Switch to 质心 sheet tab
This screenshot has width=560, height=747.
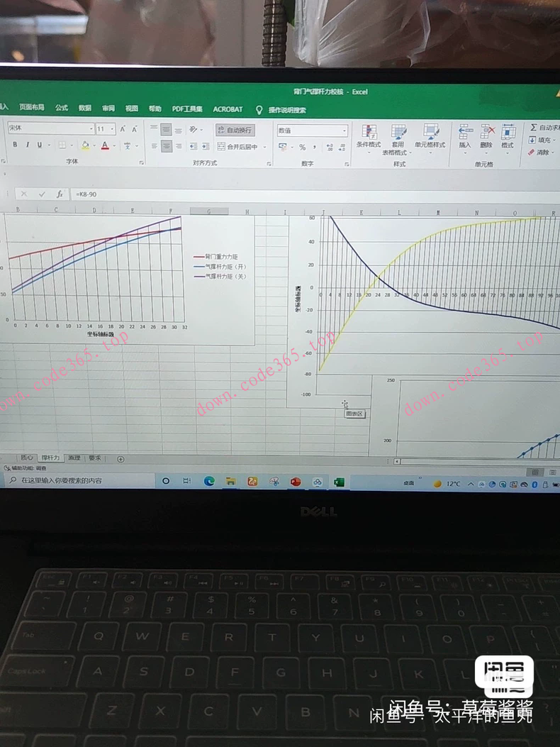[27, 458]
